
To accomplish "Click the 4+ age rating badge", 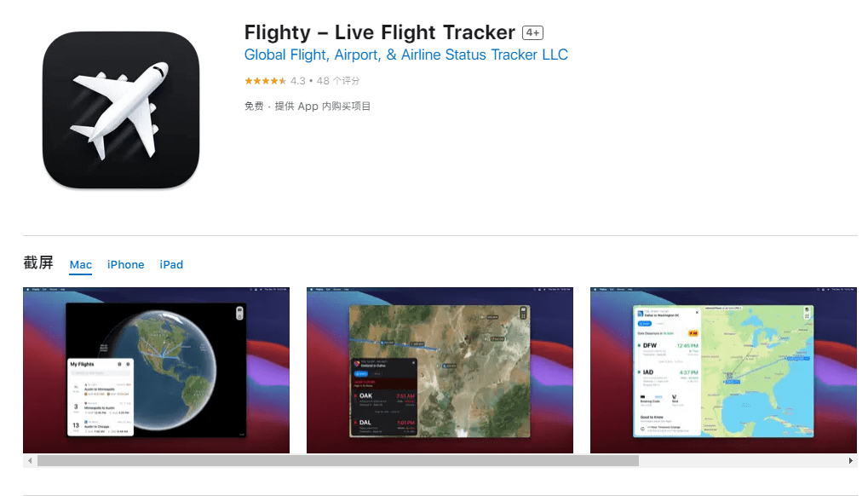I will [532, 32].
